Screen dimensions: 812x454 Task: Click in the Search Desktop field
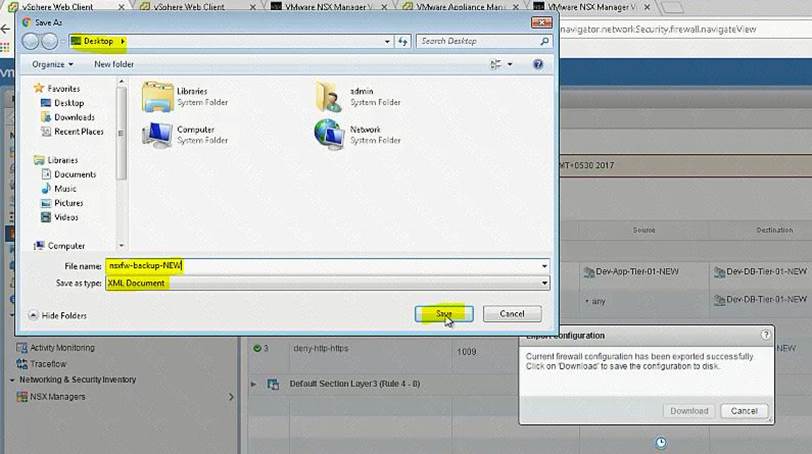(x=478, y=41)
